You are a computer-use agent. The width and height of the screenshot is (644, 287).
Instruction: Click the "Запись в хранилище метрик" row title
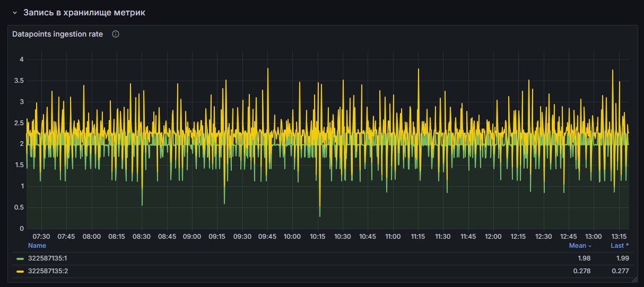click(84, 13)
